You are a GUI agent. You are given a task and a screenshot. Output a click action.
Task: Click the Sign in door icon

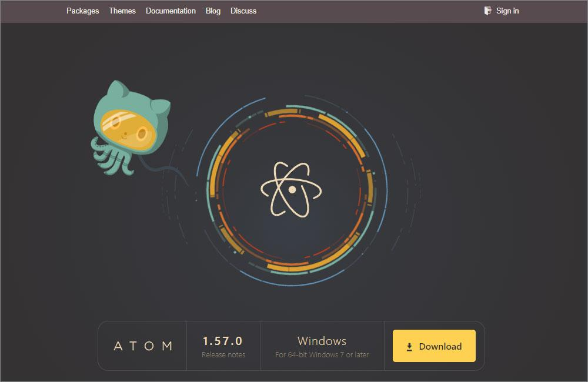487,11
